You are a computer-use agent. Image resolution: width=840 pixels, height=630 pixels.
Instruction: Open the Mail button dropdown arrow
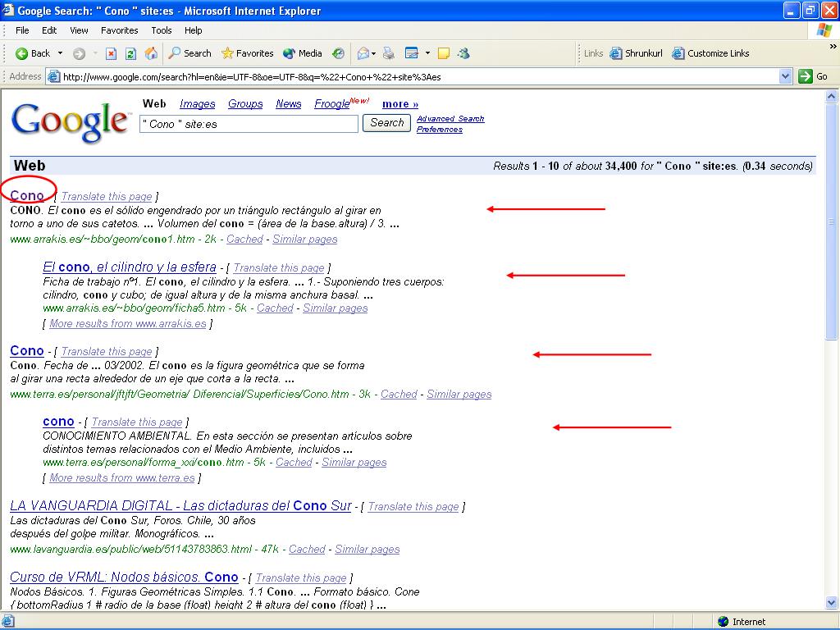373,53
